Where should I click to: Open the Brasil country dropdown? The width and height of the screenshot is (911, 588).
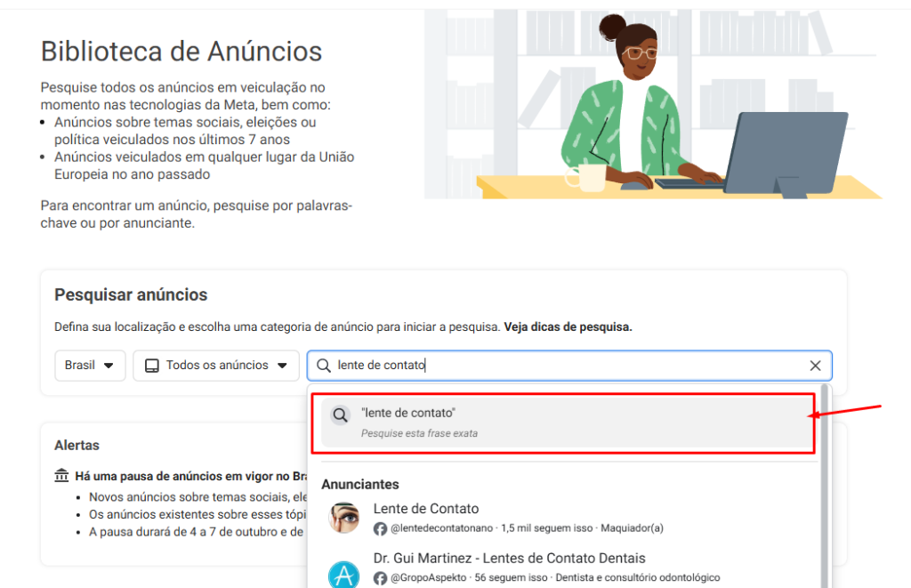click(90, 365)
